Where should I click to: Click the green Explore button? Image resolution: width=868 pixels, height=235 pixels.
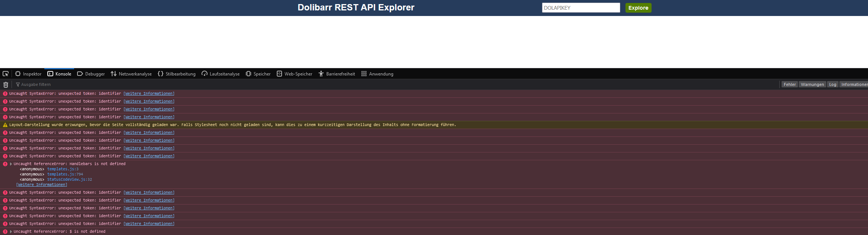pyautogui.click(x=638, y=8)
